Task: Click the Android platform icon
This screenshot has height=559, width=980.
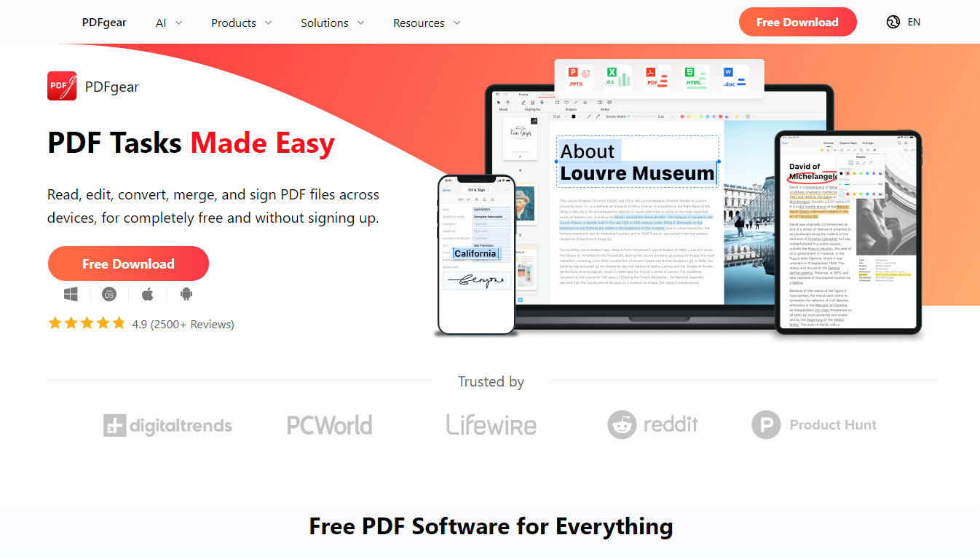Action: click(186, 294)
